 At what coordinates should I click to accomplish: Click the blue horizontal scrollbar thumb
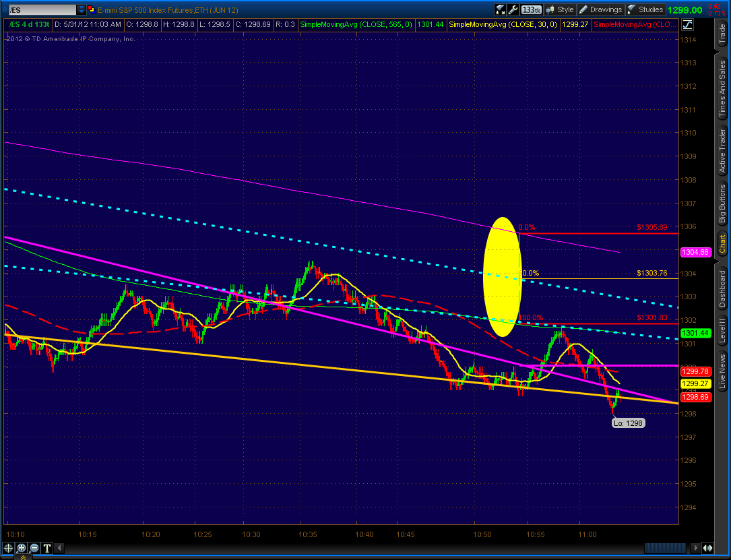click(666, 548)
